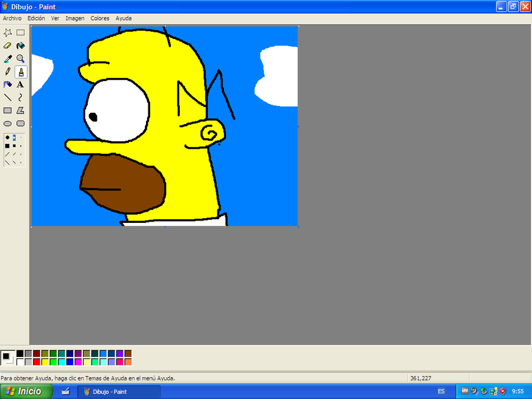
Task: Select the Fill With Color bucket tool
Action: [21, 46]
